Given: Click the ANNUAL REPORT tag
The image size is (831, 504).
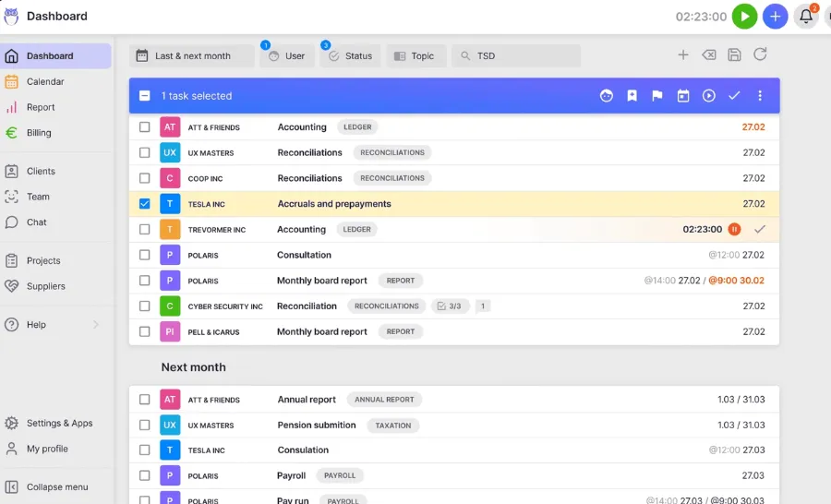Looking at the screenshot, I should tap(384, 399).
